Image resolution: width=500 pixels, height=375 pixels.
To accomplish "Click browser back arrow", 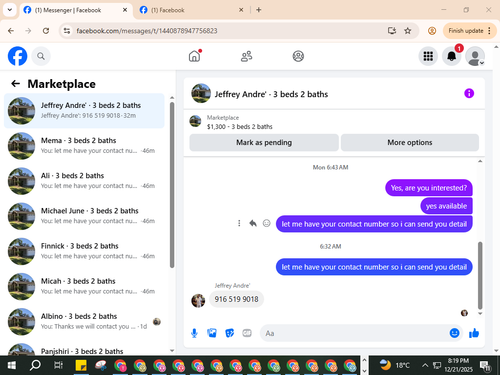I will pyautogui.click(x=11, y=31).
